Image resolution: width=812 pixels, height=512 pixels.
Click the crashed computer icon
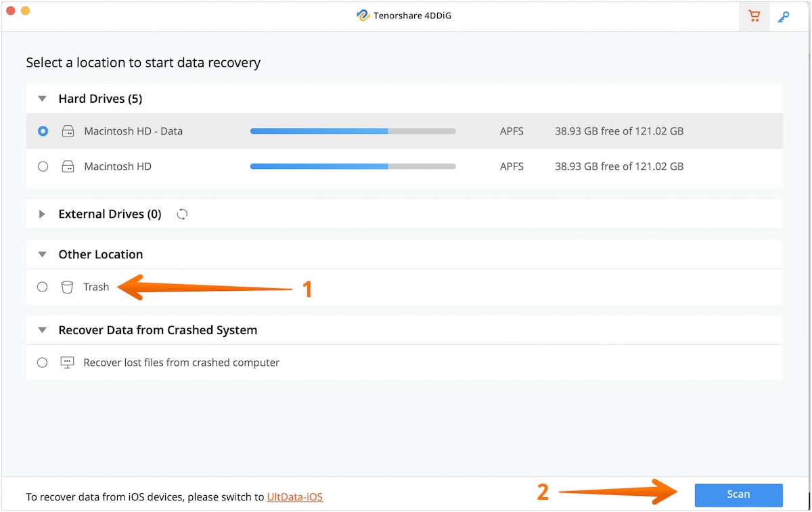[x=67, y=363]
